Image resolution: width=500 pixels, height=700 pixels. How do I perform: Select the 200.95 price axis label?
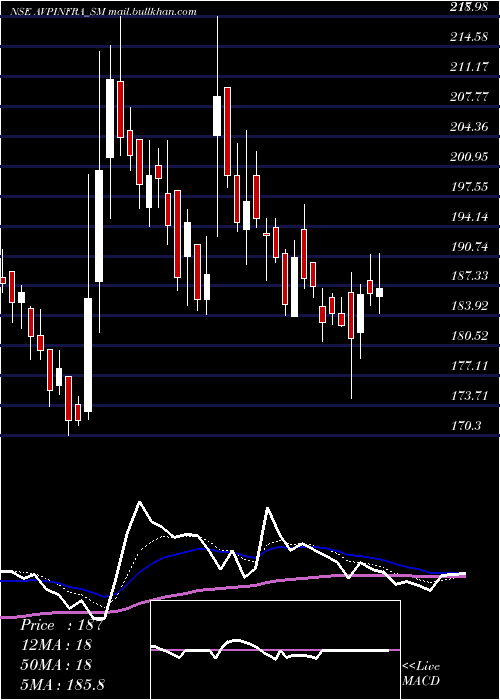click(x=469, y=157)
